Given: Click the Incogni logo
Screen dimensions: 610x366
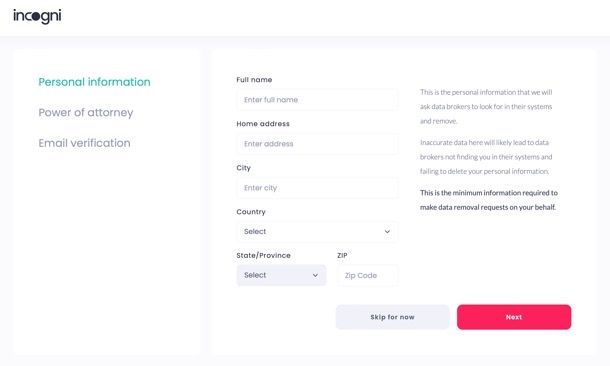Looking at the screenshot, I should [37, 16].
